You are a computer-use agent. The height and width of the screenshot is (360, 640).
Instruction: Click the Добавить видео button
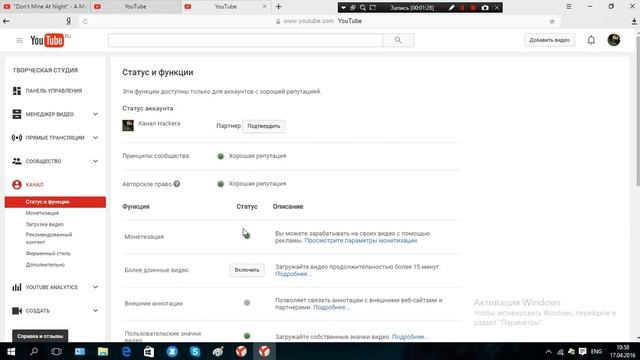[x=549, y=40]
